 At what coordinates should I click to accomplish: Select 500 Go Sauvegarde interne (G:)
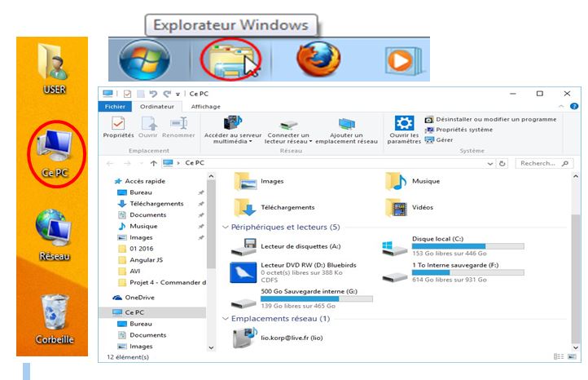[x=301, y=299]
